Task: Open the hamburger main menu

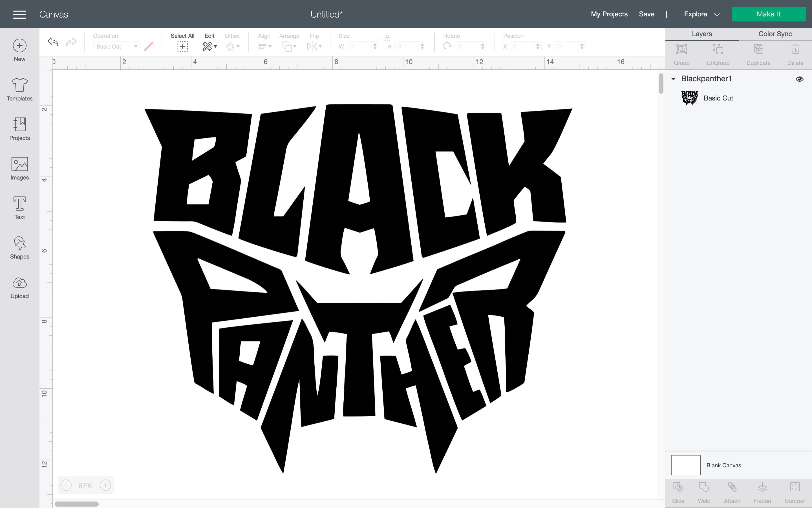Action: pyautogui.click(x=19, y=14)
